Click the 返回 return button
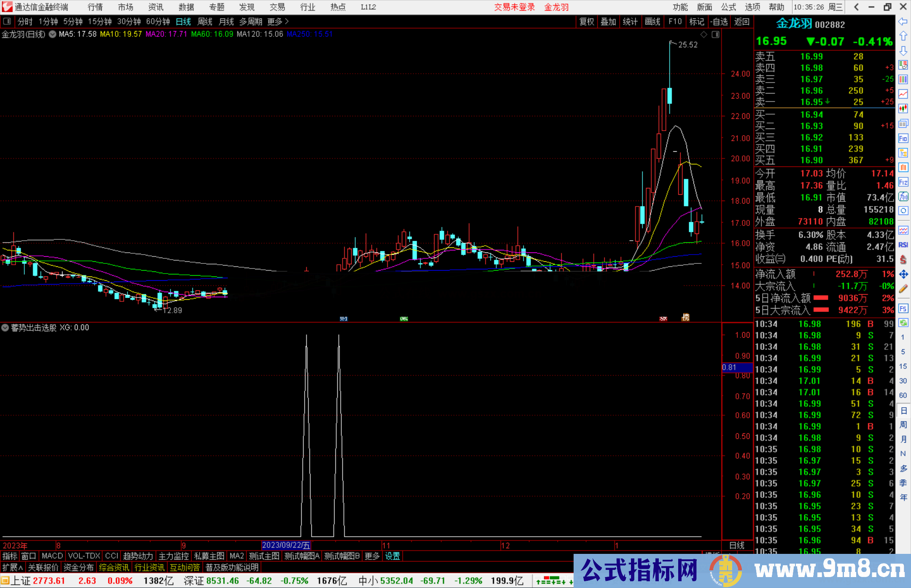911x588 pixels. pyautogui.click(x=741, y=21)
